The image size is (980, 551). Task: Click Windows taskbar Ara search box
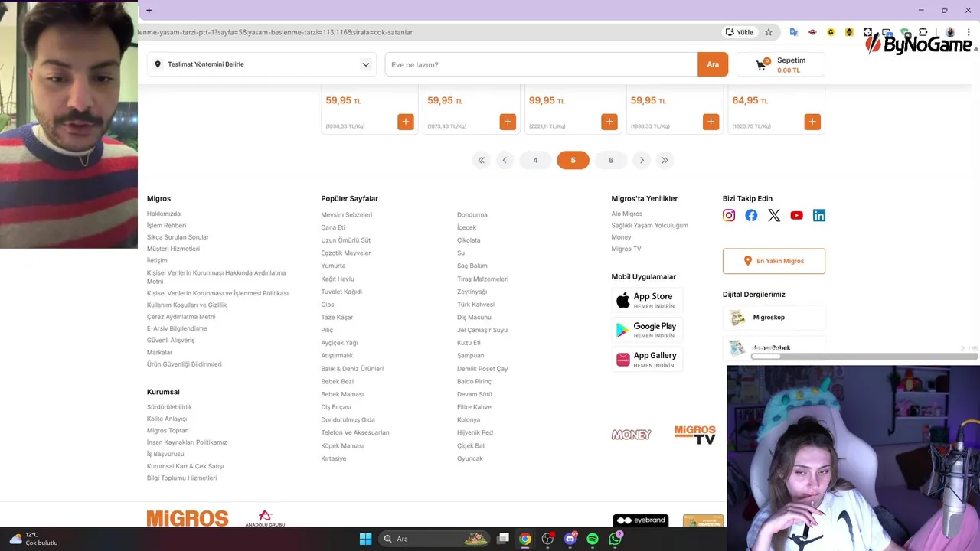[436, 539]
